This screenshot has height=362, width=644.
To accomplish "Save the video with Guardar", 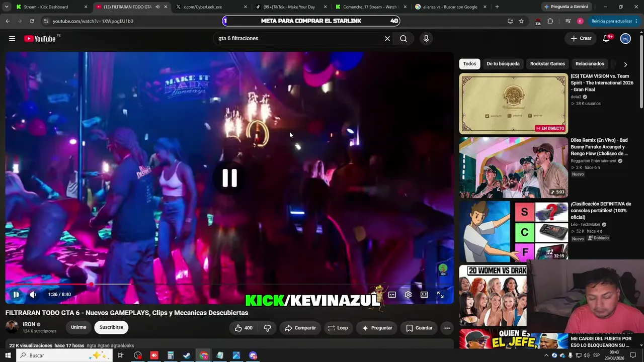I will (419, 328).
